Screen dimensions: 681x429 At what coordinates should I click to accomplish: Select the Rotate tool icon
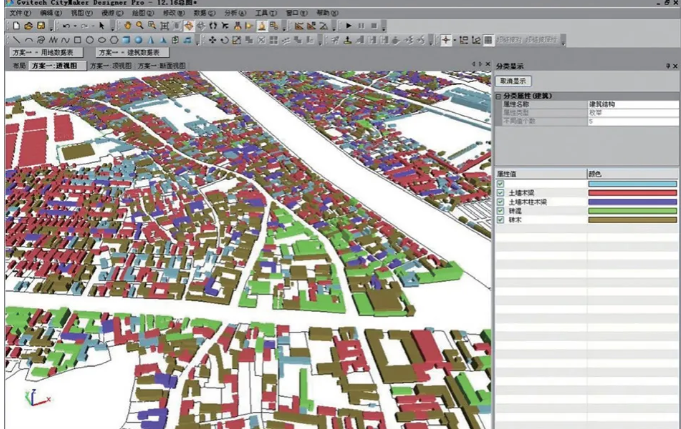click(x=225, y=40)
